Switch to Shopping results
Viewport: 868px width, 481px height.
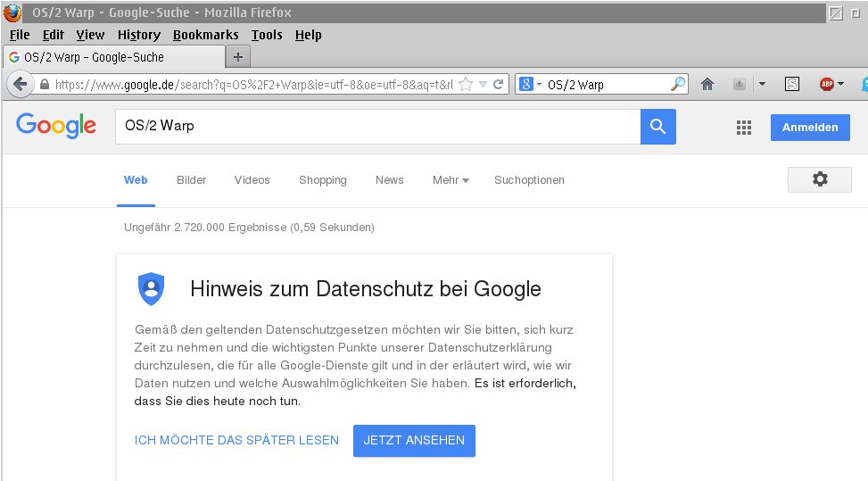pos(323,180)
